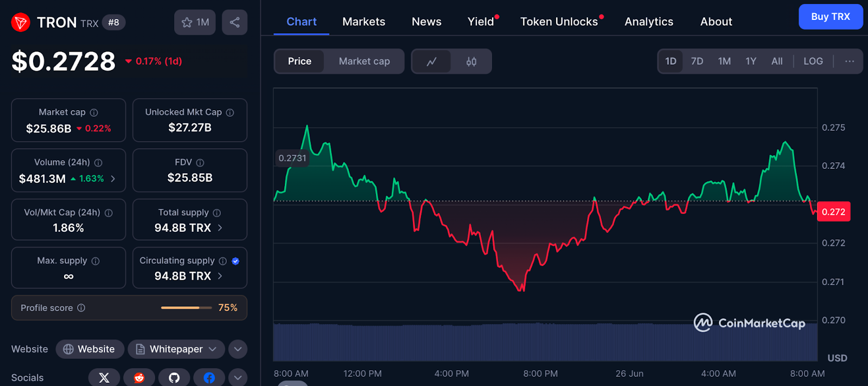Click the $25.85B FDV value

(x=190, y=178)
